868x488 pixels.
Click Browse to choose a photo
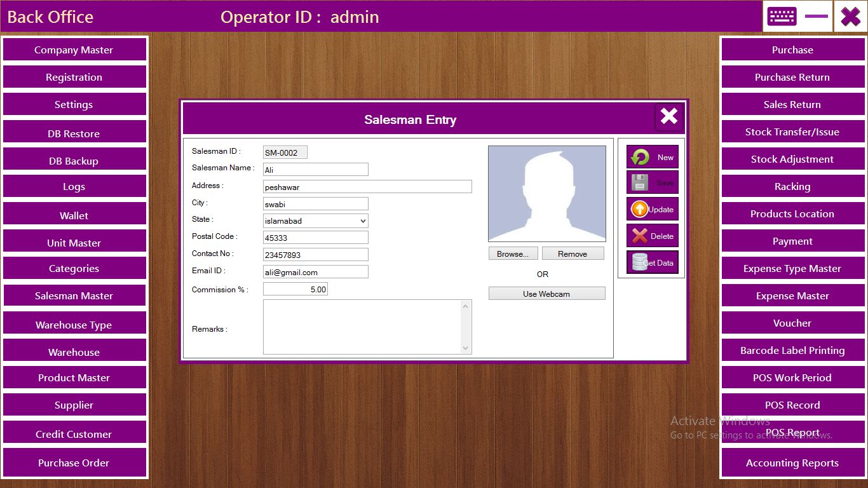[x=513, y=254]
